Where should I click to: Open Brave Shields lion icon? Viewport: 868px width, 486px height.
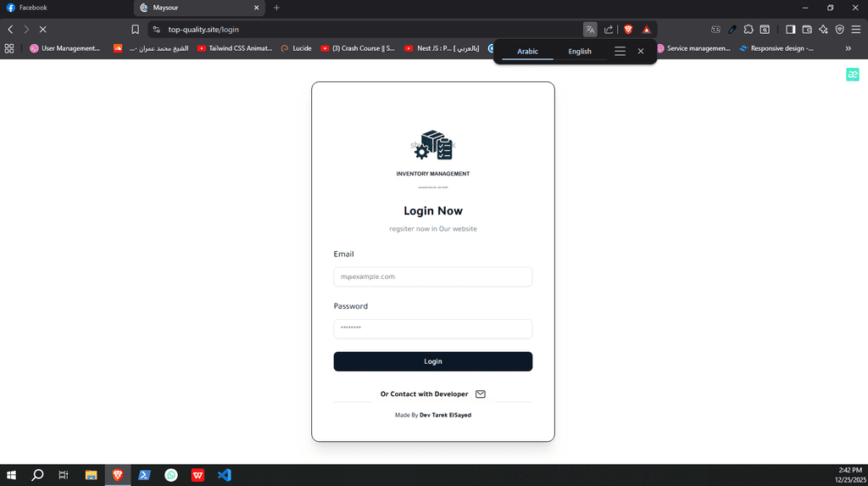point(628,30)
